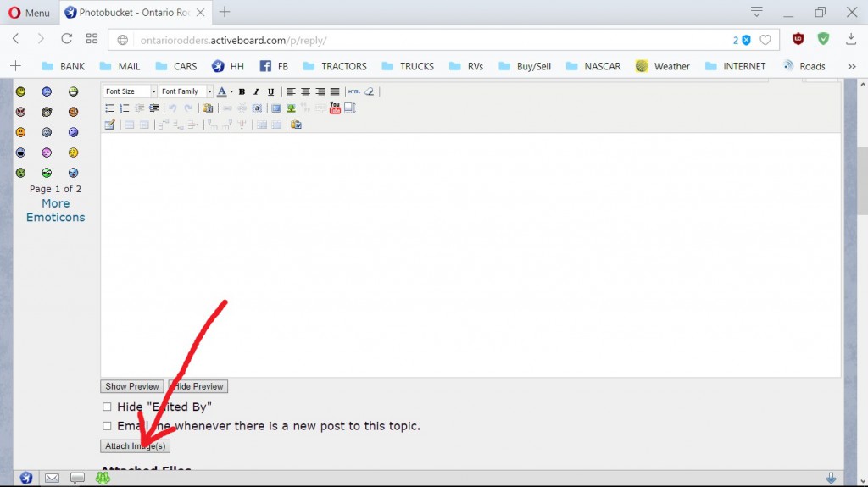
Task: Center-align the text
Action: point(305,91)
